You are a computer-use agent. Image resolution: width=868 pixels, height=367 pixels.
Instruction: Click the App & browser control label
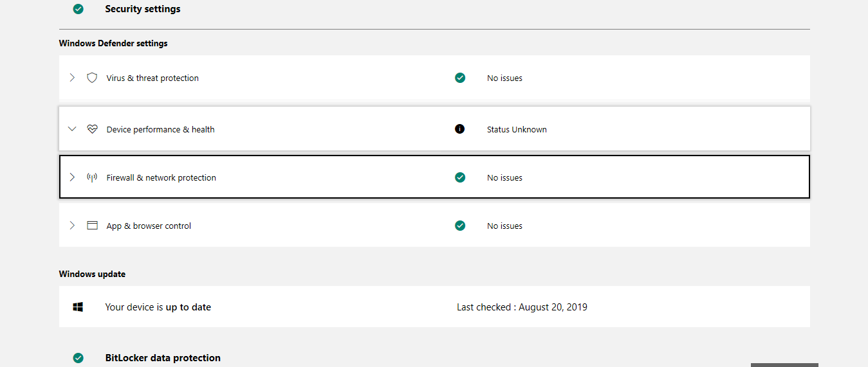[x=149, y=226]
